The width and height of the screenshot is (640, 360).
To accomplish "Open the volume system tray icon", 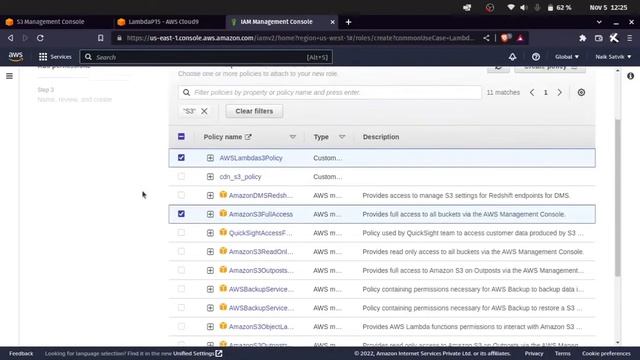I will (524, 7).
